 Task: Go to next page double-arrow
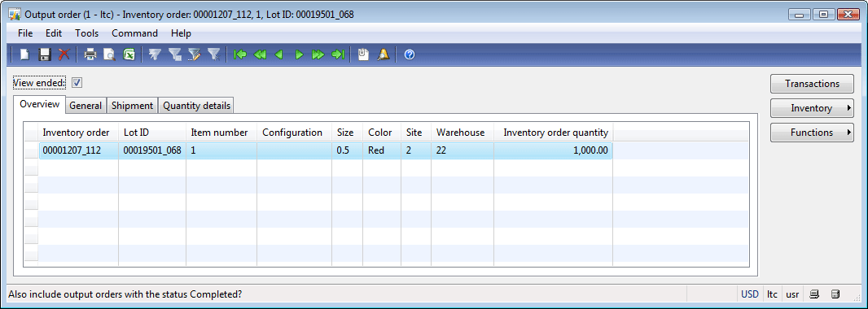click(x=318, y=54)
